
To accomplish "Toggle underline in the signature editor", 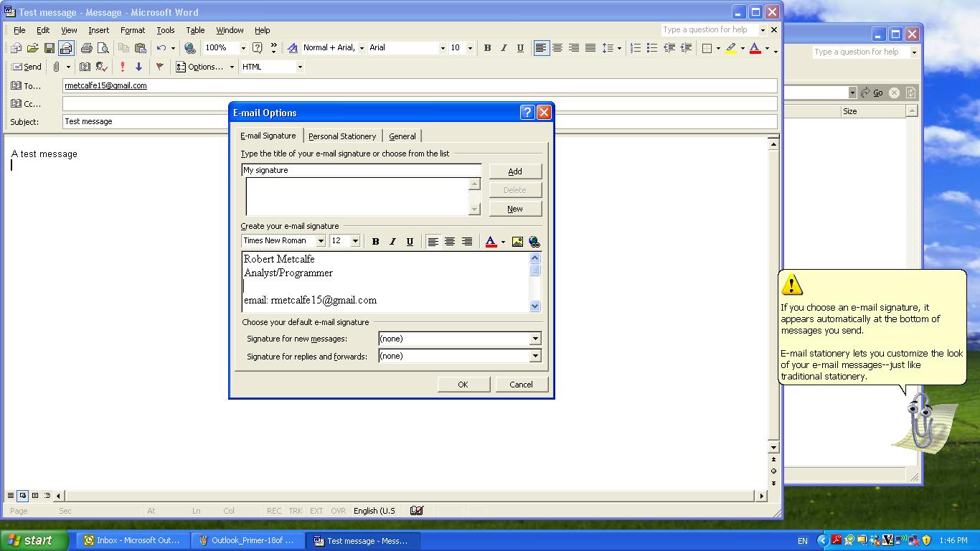I will tap(410, 242).
